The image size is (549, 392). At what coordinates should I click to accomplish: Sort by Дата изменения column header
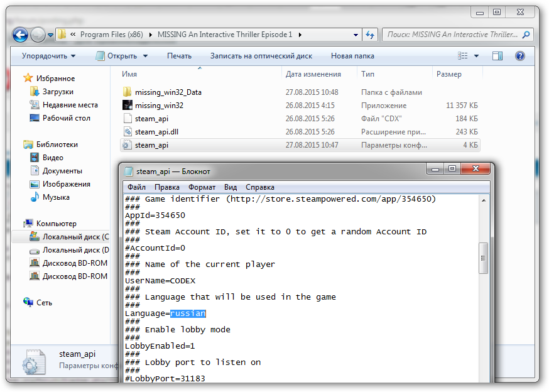click(x=313, y=74)
